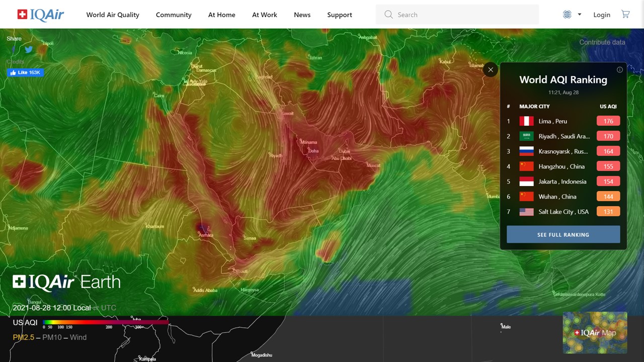Click the Indonesia flag for Jakarta
The width and height of the screenshot is (644, 362).
point(526,182)
